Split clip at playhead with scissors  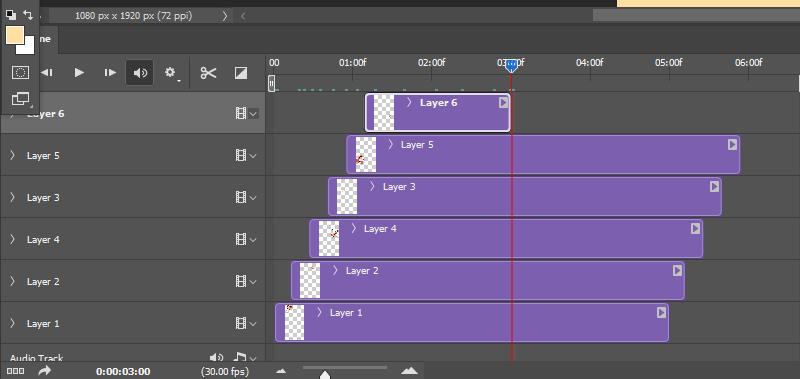(x=208, y=73)
